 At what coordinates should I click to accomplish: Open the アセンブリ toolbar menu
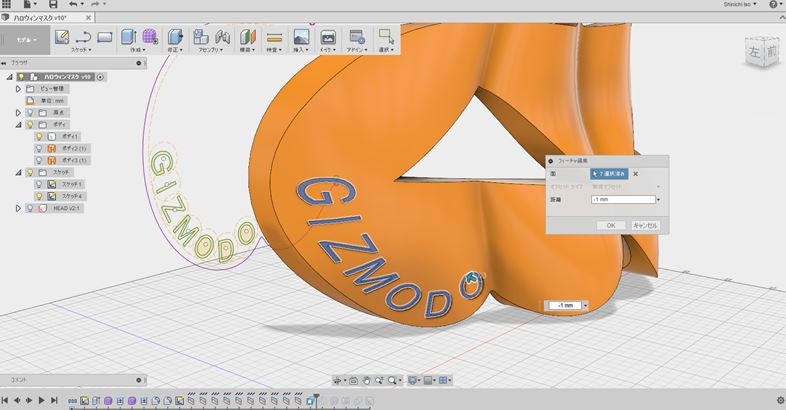(211, 50)
